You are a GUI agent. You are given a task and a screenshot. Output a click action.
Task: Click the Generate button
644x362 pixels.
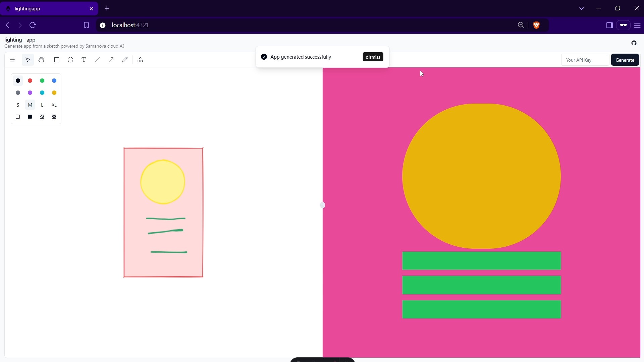625,60
